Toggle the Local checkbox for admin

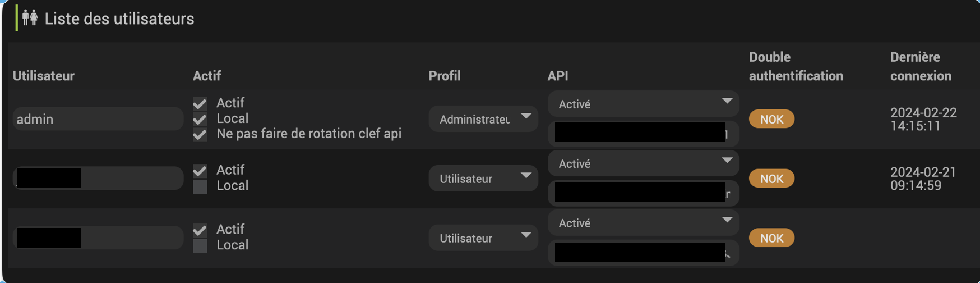200,119
